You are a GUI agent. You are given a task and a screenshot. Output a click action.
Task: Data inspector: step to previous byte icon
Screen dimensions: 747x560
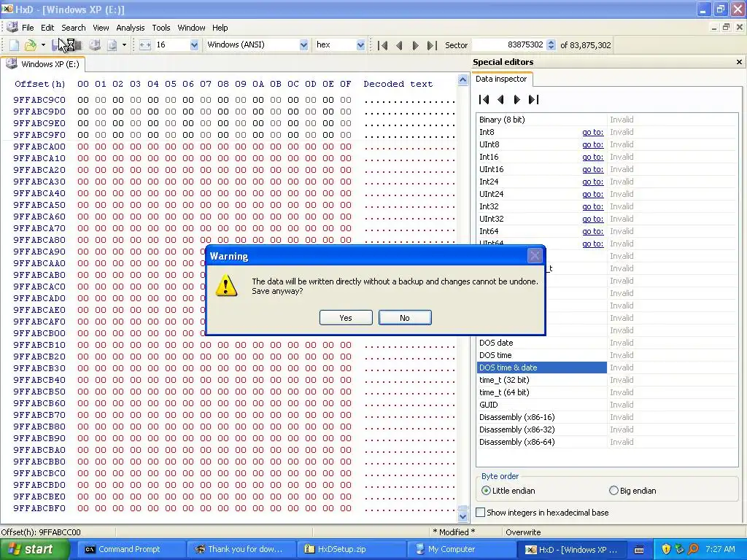(500, 99)
